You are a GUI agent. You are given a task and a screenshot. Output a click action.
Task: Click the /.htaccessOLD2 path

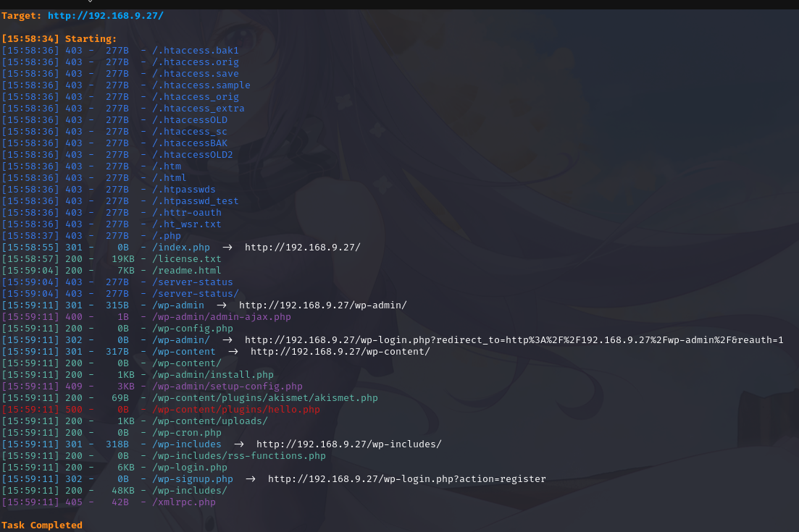[x=193, y=154]
